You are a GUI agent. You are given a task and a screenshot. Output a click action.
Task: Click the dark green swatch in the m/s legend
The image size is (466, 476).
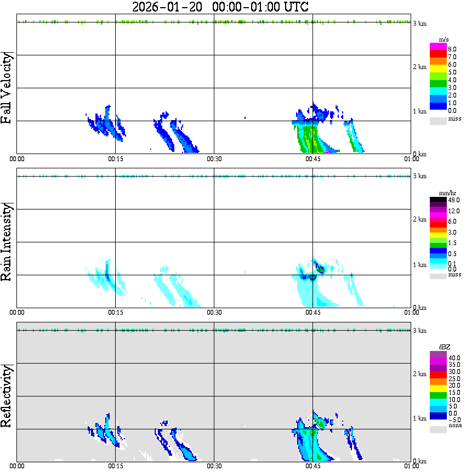(x=438, y=84)
